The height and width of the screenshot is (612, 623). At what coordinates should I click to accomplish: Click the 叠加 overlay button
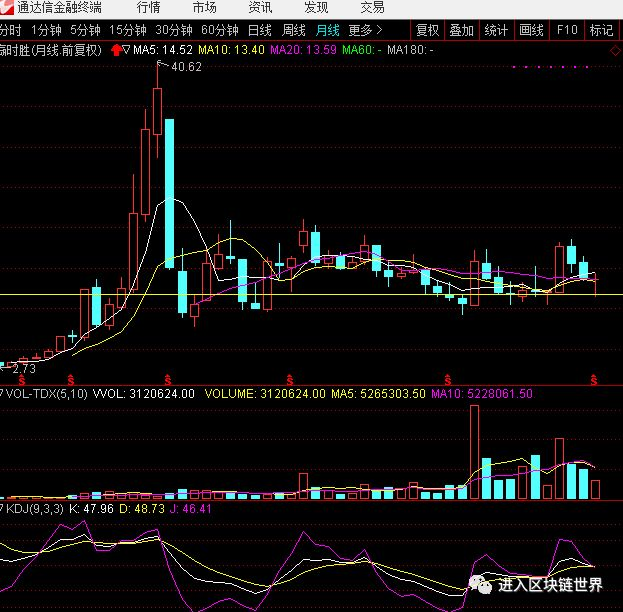(462, 30)
